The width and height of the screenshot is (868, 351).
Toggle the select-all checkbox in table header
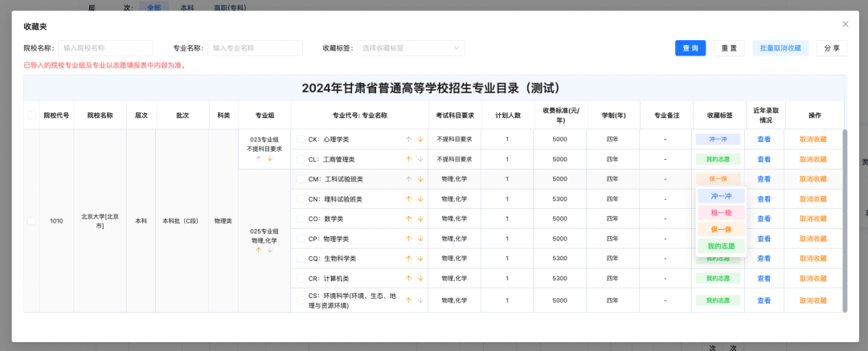[x=32, y=116]
